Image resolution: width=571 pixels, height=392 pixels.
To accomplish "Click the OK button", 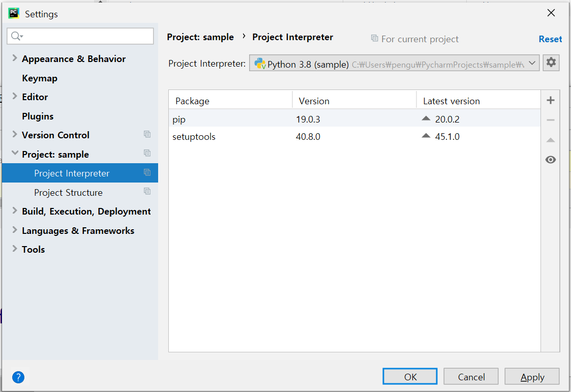I will point(410,377).
